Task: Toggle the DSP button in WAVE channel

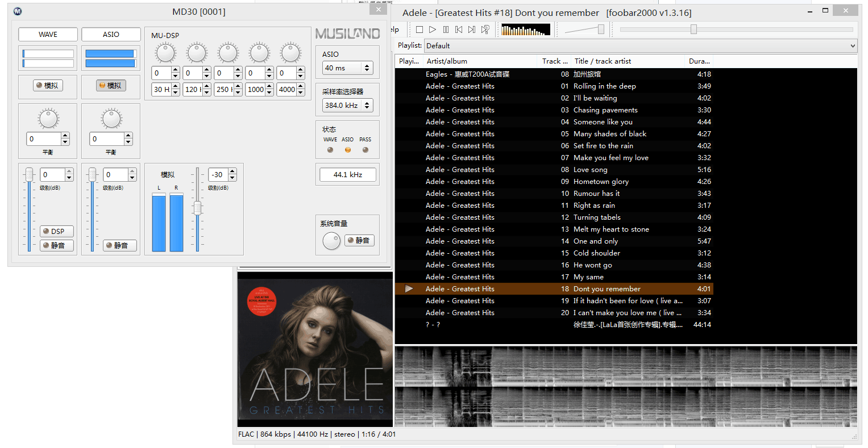Action: [x=57, y=231]
